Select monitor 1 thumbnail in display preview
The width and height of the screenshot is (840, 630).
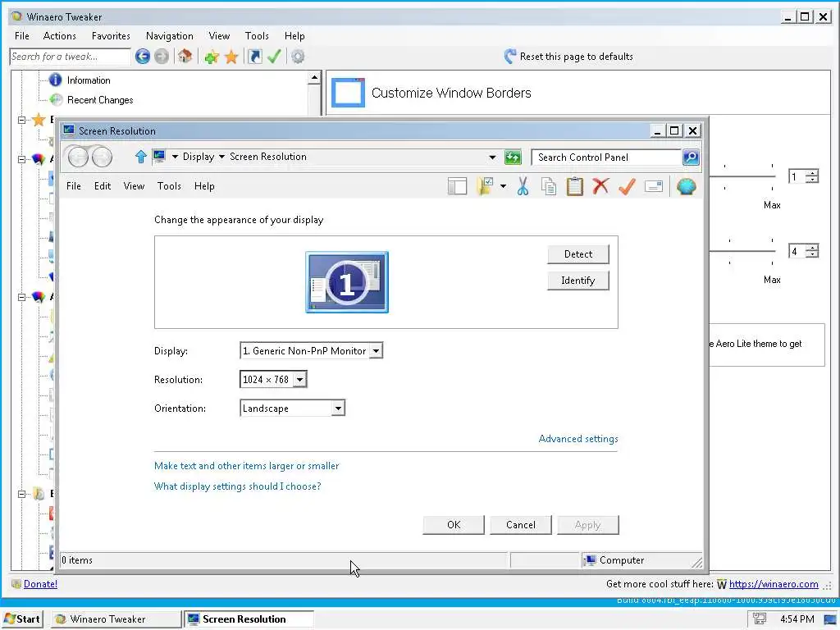(347, 282)
